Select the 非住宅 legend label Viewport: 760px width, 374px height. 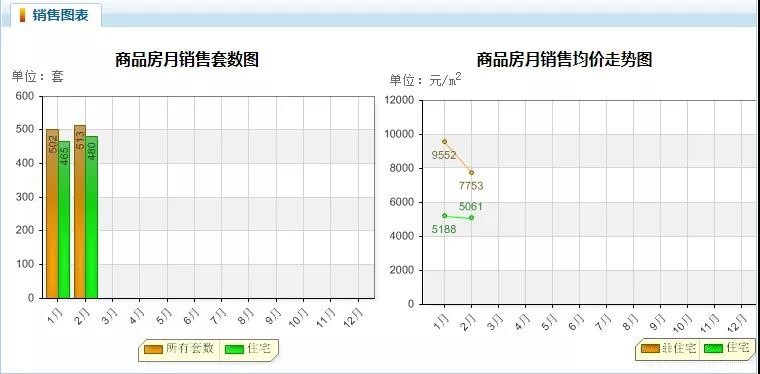[x=679, y=348]
